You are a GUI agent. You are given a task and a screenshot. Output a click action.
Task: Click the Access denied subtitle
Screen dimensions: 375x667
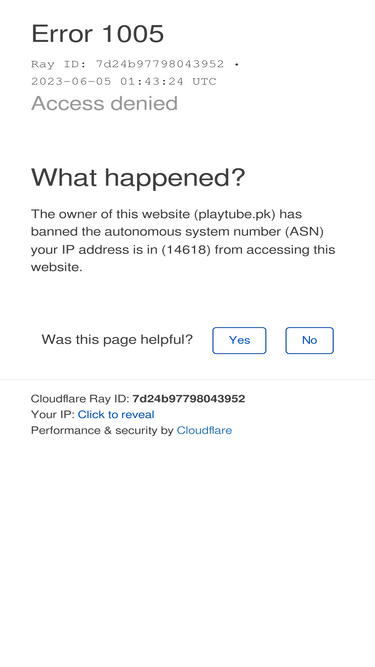[104, 103]
